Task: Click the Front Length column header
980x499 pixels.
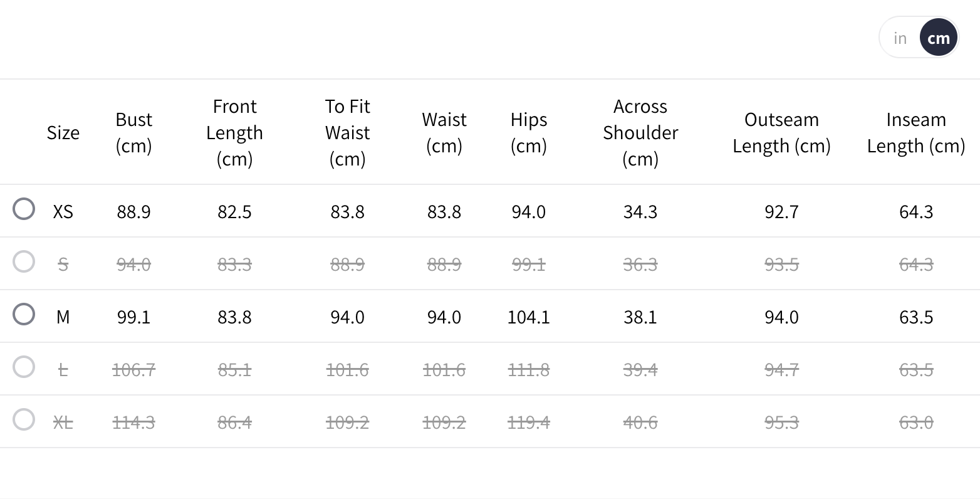Action: [235, 133]
